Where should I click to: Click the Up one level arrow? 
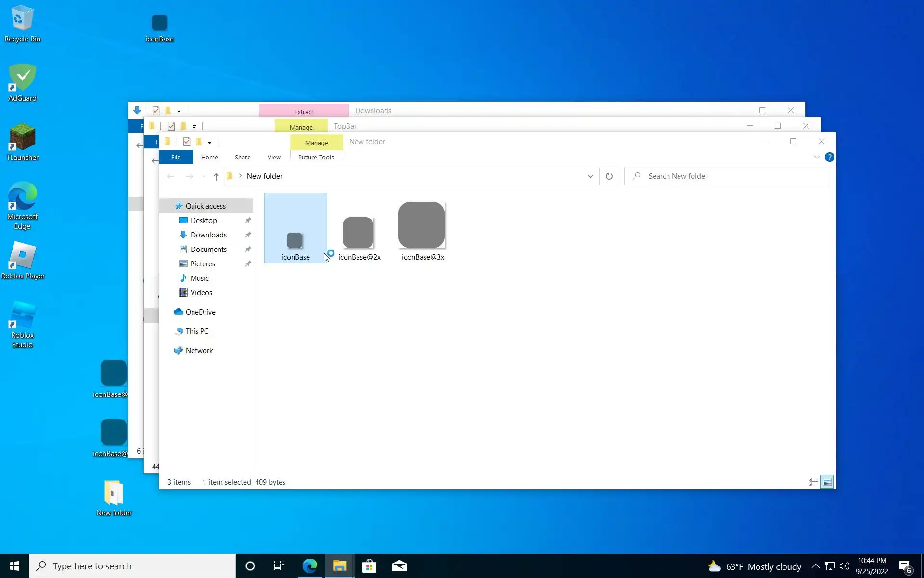[x=216, y=177]
